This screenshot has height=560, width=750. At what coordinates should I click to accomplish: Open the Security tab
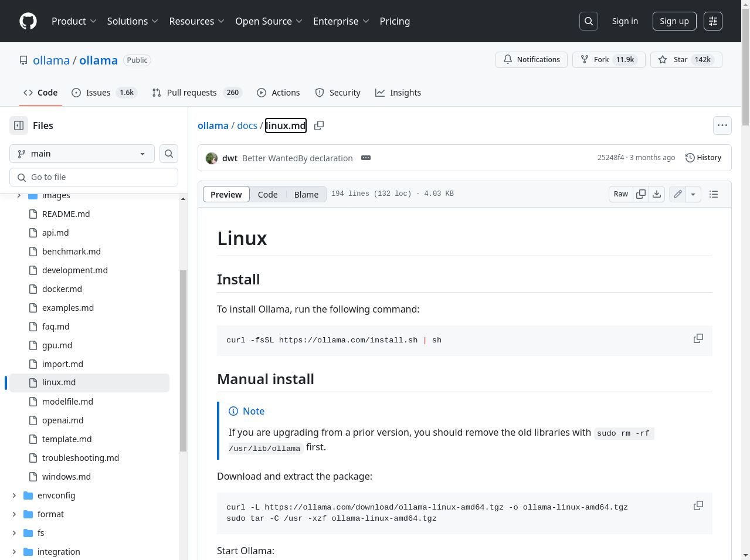[x=338, y=93]
